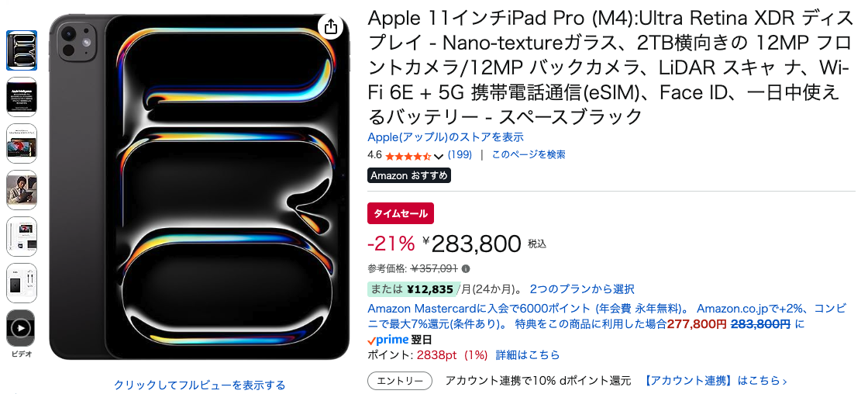Select the box contents thumbnail above video
The image size is (868, 394).
click(x=21, y=283)
